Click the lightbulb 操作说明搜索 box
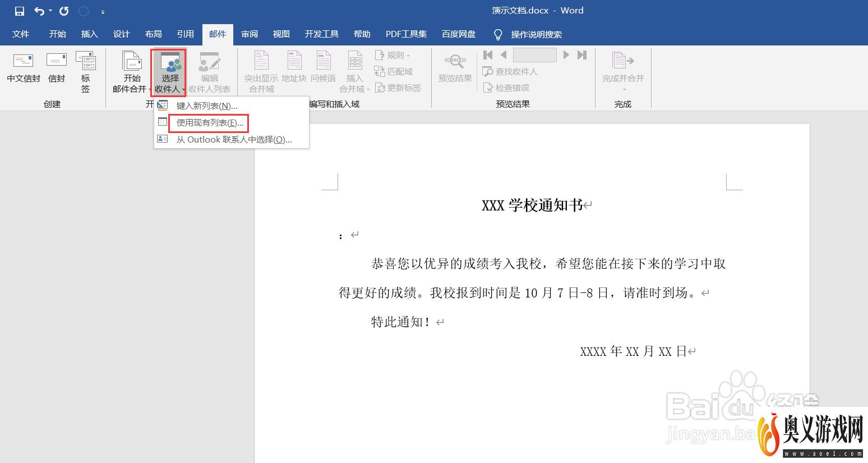The image size is (868, 463). pyautogui.click(x=528, y=35)
